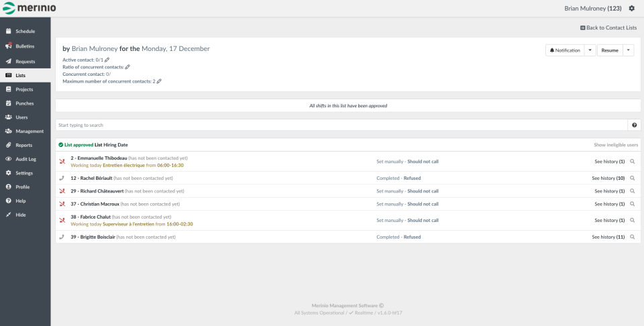This screenshot has height=326, width=644.
Task: Go to Punches in sidebar
Action: (x=24, y=103)
